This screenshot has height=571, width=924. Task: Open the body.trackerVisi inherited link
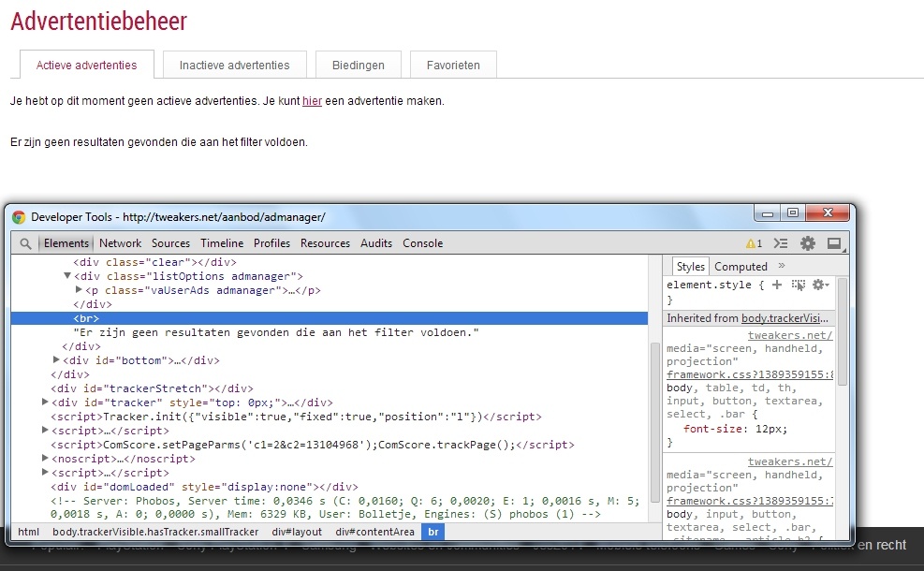(785, 318)
